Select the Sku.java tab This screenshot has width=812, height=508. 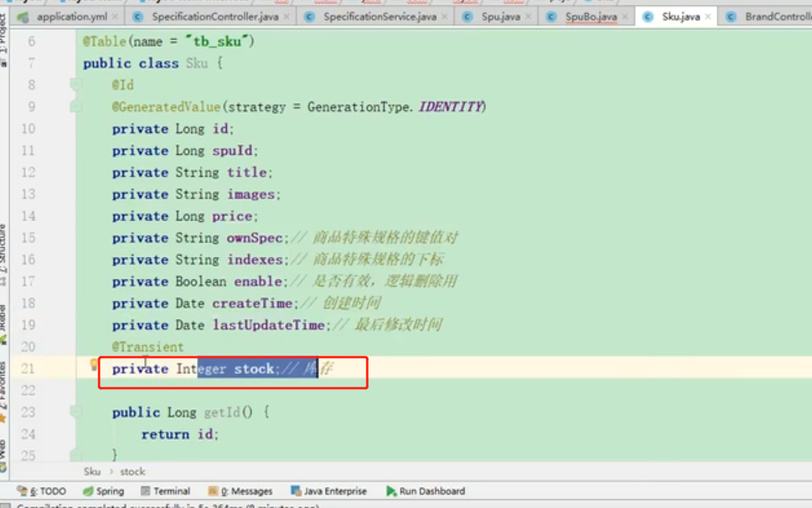676,17
